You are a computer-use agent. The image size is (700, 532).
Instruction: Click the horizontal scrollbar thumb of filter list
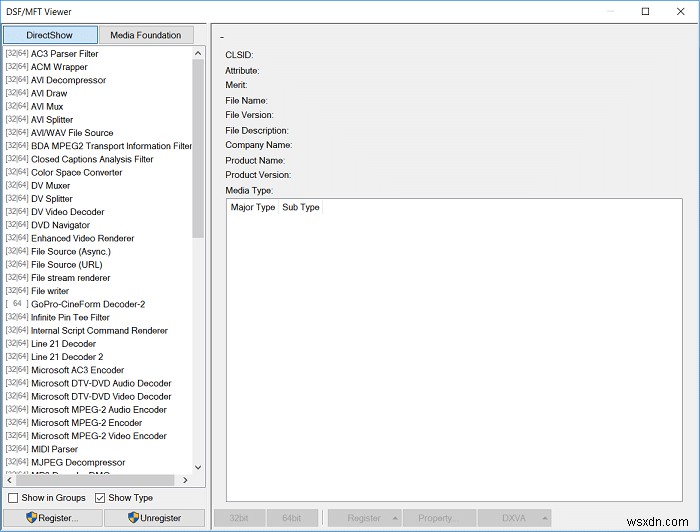point(95,480)
